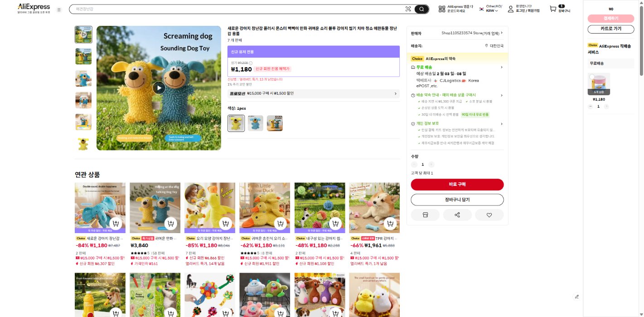Open the hamburger category menu beside logo
This screenshot has height=317, width=644.
point(59,10)
